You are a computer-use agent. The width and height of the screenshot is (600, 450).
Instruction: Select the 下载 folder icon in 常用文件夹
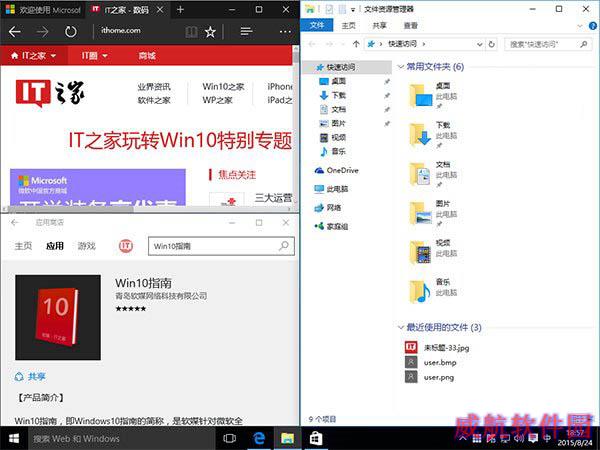420,134
